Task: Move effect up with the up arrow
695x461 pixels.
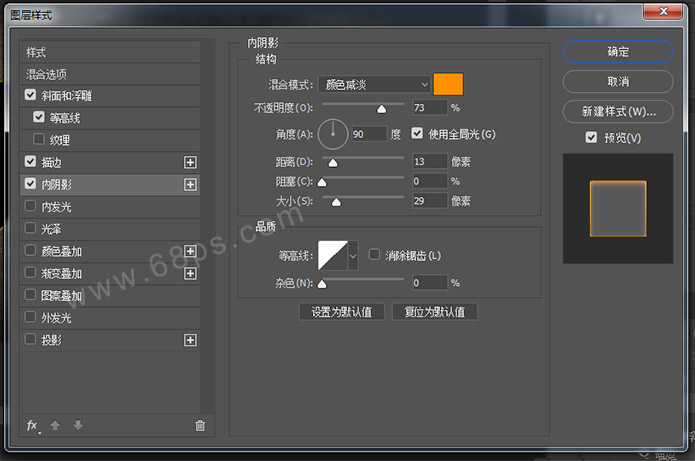Action: (55, 426)
